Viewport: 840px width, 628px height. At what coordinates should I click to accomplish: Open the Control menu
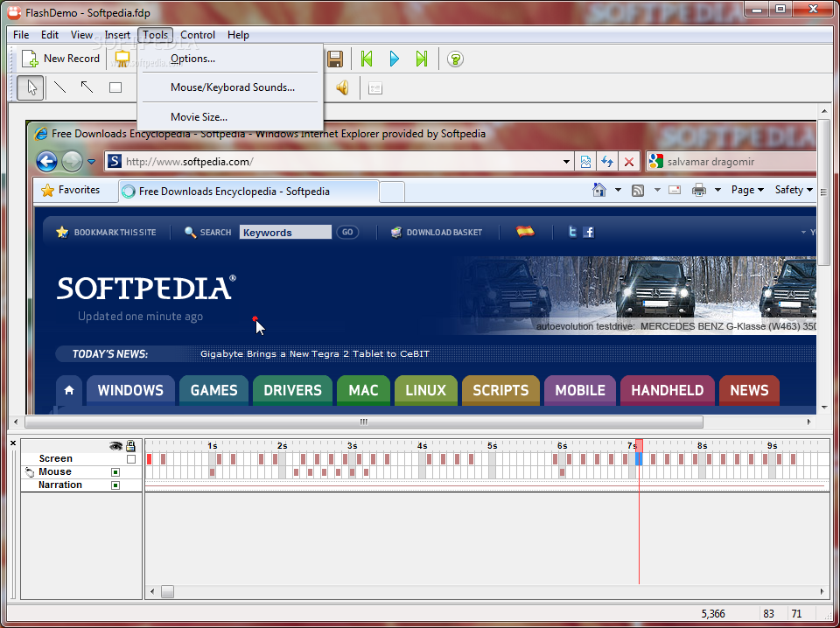pyautogui.click(x=198, y=35)
